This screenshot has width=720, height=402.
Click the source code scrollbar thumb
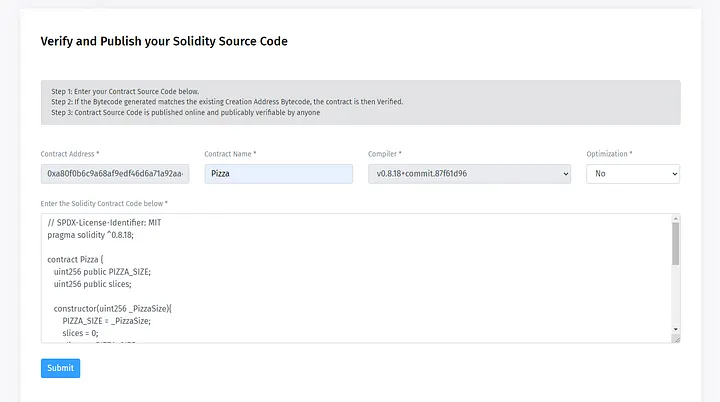(x=675, y=244)
